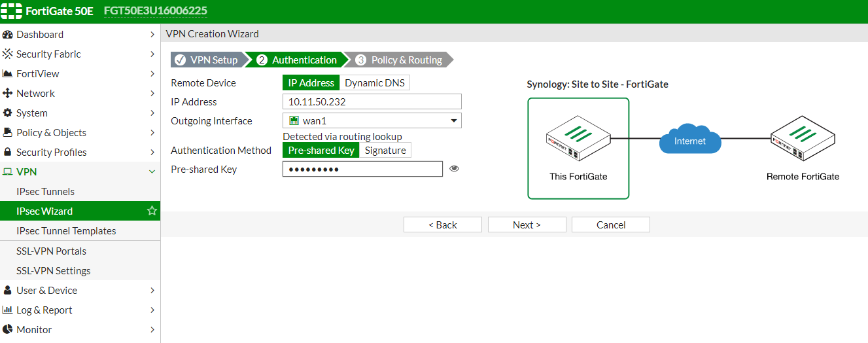The height and width of the screenshot is (343, 868).
Task: Click the Monitor pie icon
Action: click(x=8, y=329)
